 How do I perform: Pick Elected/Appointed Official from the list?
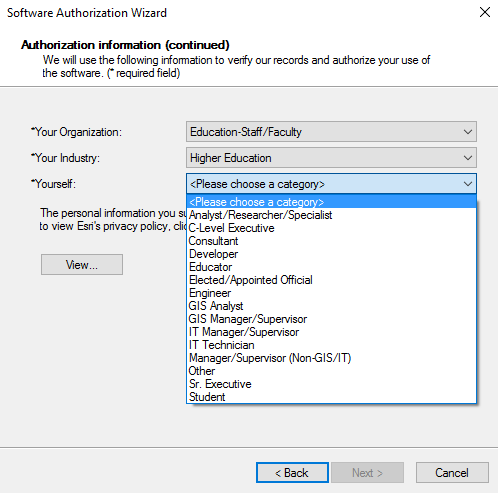click(331, 280)
